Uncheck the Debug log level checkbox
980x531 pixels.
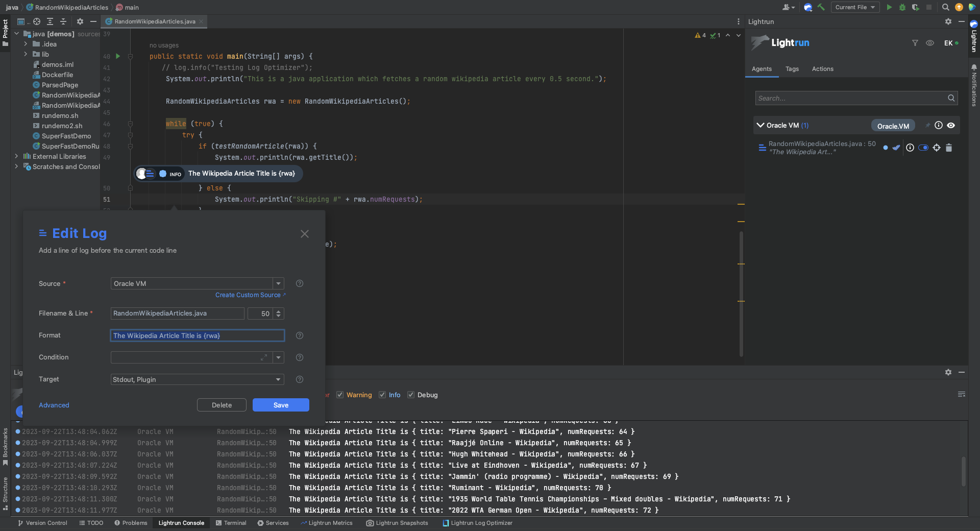[411, 395]
